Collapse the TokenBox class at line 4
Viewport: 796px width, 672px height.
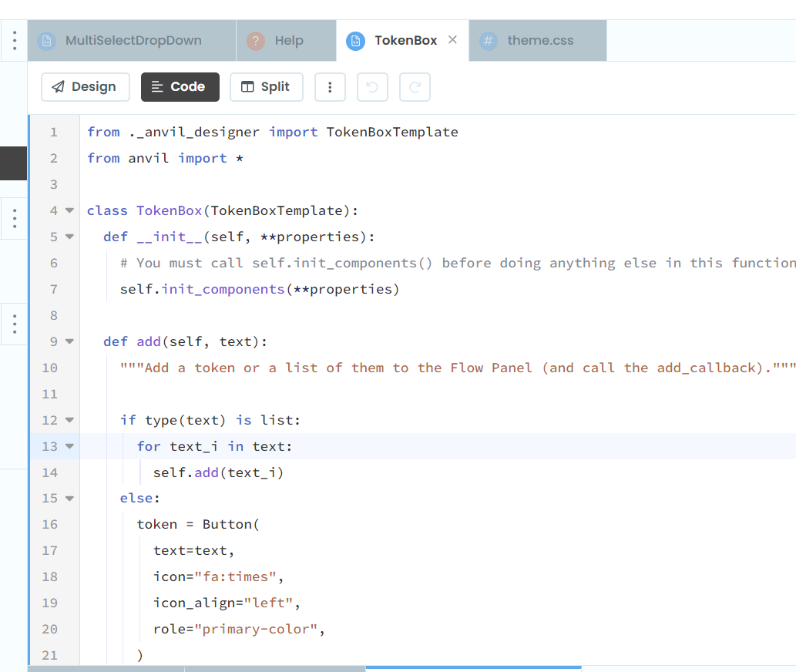click(x=69, y=211)
